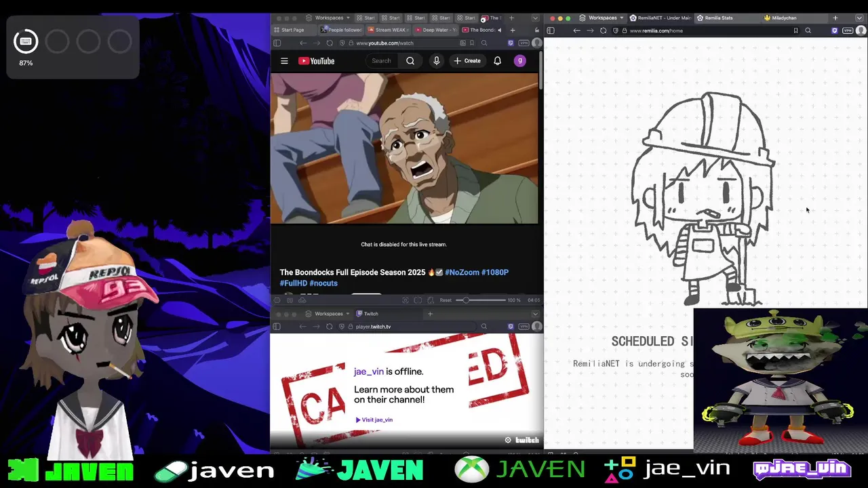Toggle the sidebar panel in Remilia window
868x488 pixels.
(551, 30)
